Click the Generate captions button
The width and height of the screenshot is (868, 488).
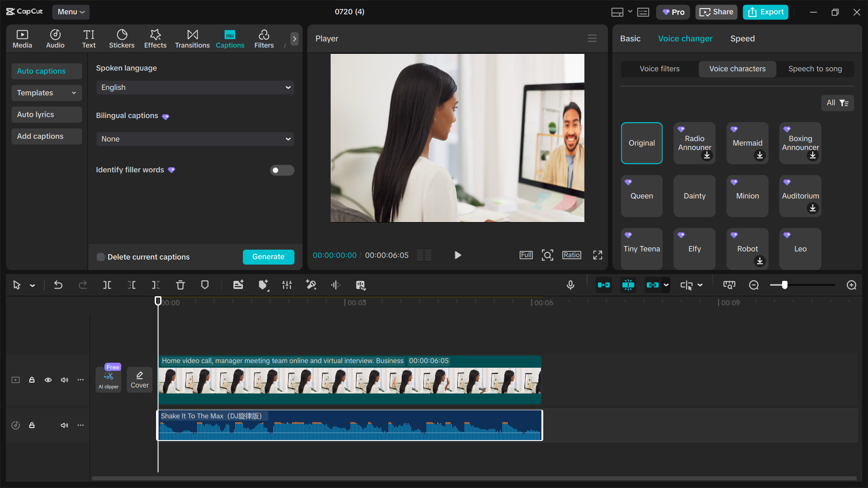click(x=268, y=257)
